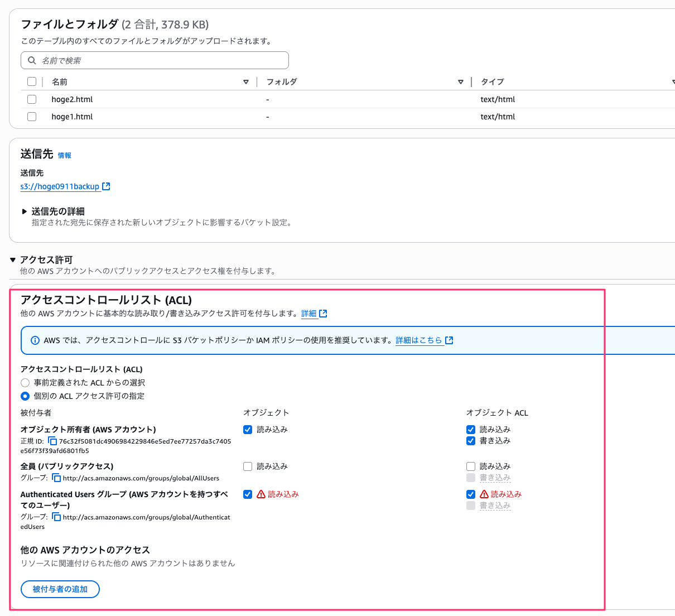
Task: Uncheck object ACL 読み込み for Authenticated Users グループ
Action: [x=471, y=494]
